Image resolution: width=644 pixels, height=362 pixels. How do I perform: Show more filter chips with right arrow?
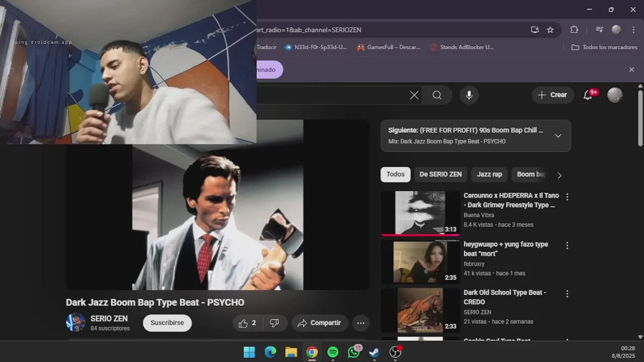(559, 175)
